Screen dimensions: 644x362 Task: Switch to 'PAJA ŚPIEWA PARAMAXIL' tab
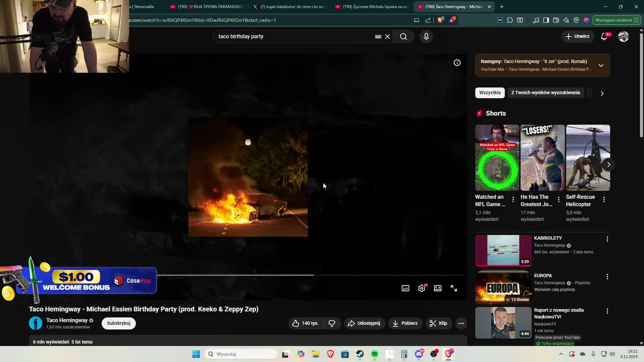point(206,7)
